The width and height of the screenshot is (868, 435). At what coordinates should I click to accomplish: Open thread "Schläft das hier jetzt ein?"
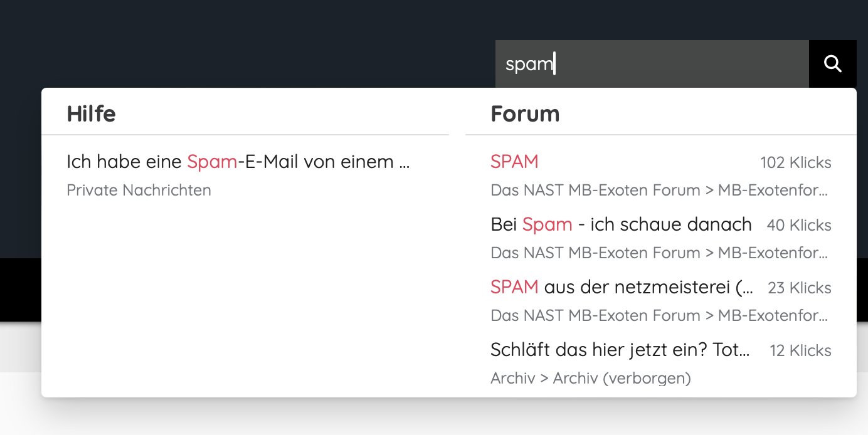(x=620, y=350)
